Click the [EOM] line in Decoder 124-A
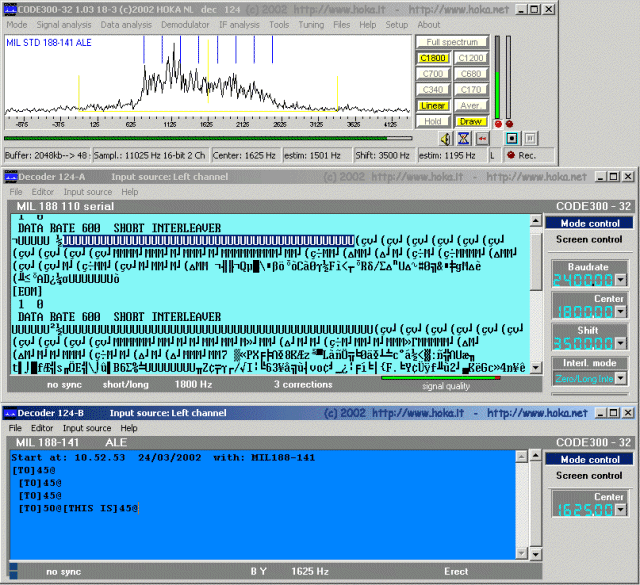The height and width of the screenshot is (585, 640). coord(27,291)
